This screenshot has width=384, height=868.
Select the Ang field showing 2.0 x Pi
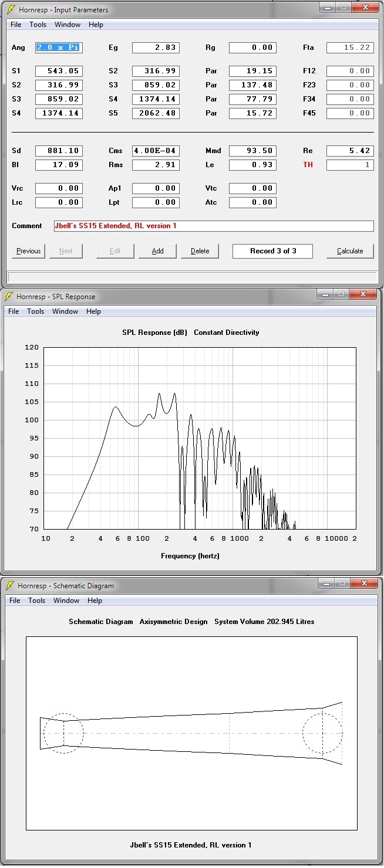59,48
